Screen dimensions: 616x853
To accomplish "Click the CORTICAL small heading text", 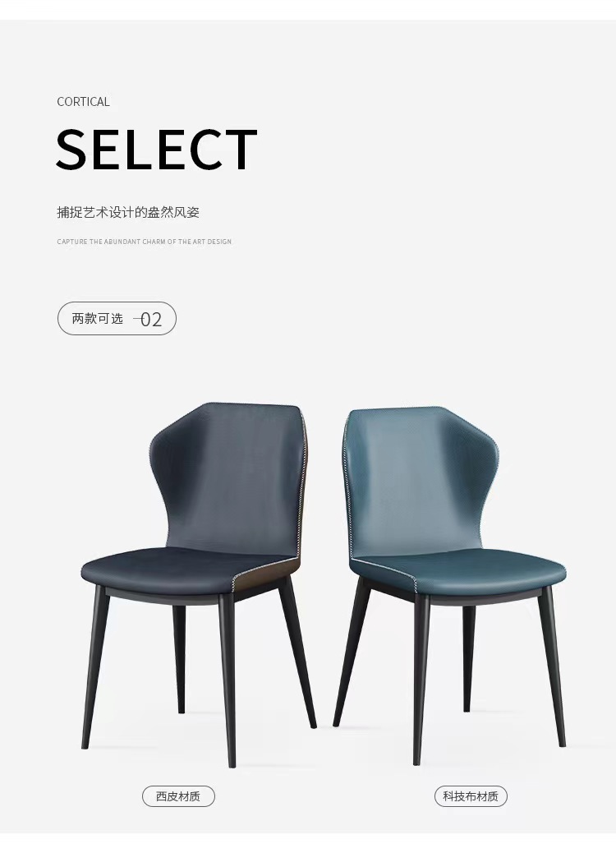I will (x=83, y=102).
